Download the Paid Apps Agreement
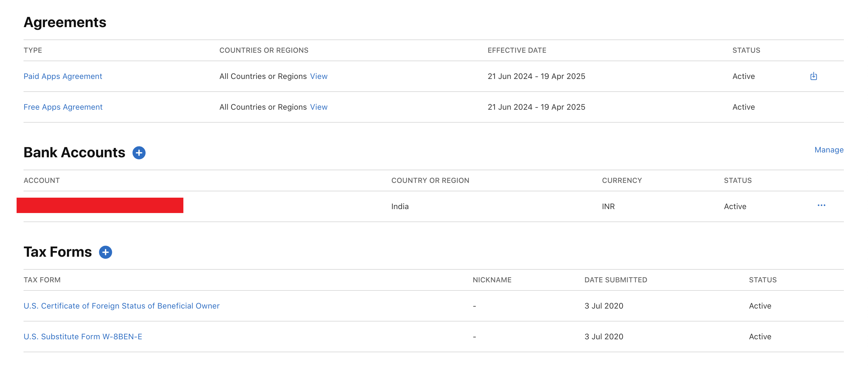This screenshot has height=367, width=868. (813, 76)
